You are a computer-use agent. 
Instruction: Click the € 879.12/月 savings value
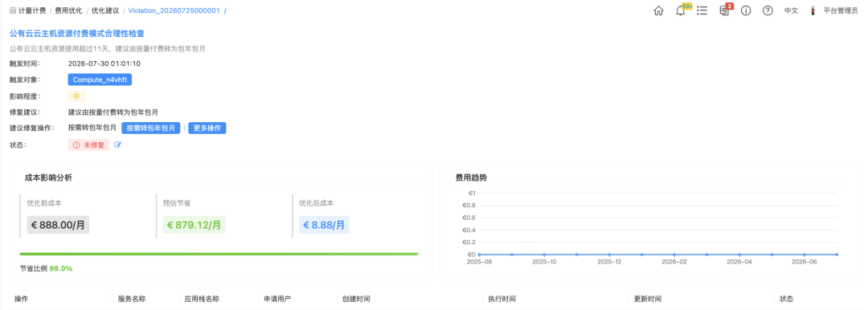tap(194, 225)
